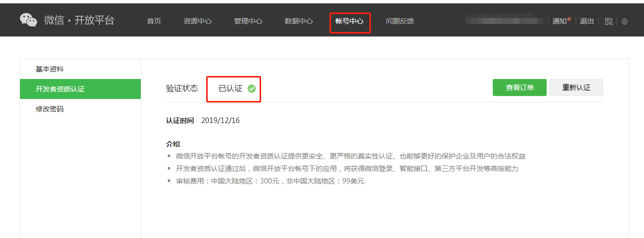Click the WeChat logo icon
The width and height of the screenshot is (644, 238).
[28, 20]
